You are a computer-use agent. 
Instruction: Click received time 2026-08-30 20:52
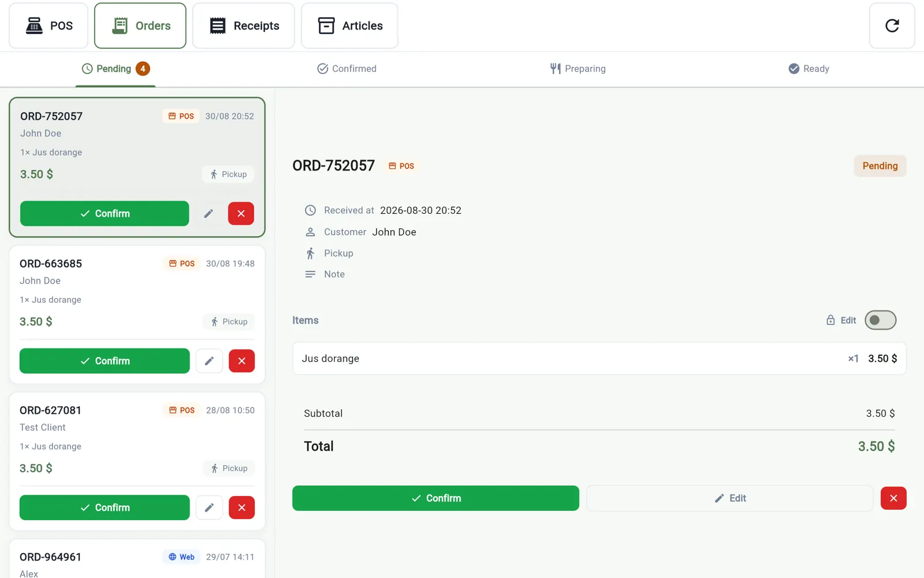click(420, 210)
